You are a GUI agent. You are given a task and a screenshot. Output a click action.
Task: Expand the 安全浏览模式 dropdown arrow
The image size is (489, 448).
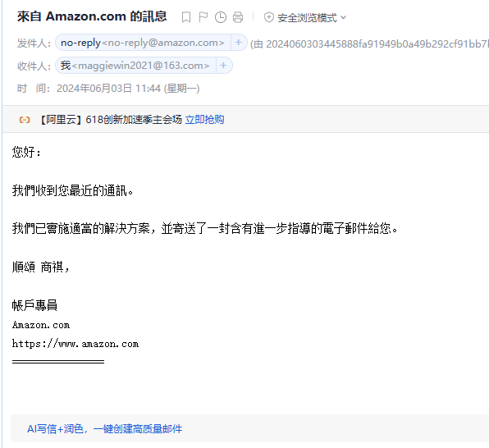(x=343, y=17)
